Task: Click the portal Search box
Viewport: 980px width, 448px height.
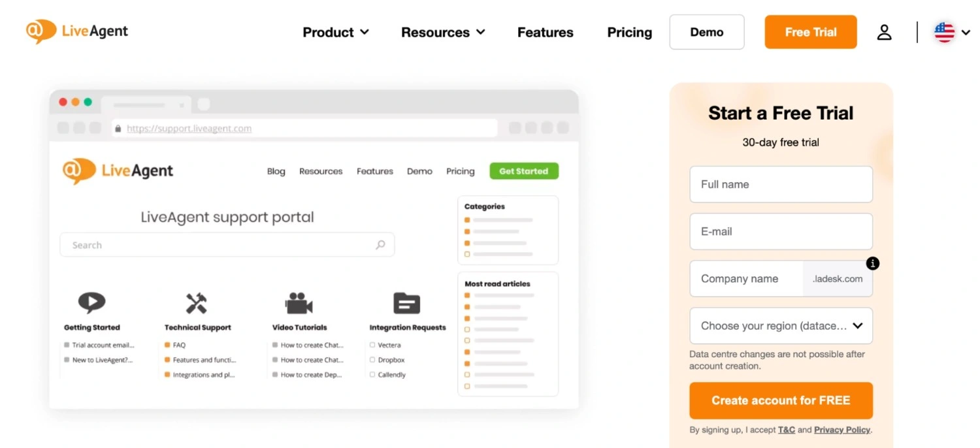Action: click(x=227, y=245)
